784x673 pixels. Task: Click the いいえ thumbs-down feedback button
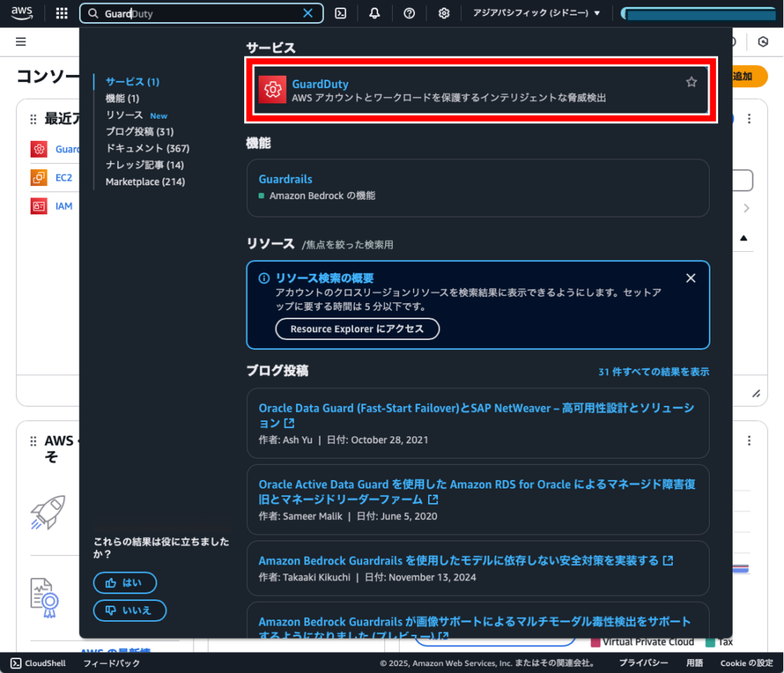(129, 610)
